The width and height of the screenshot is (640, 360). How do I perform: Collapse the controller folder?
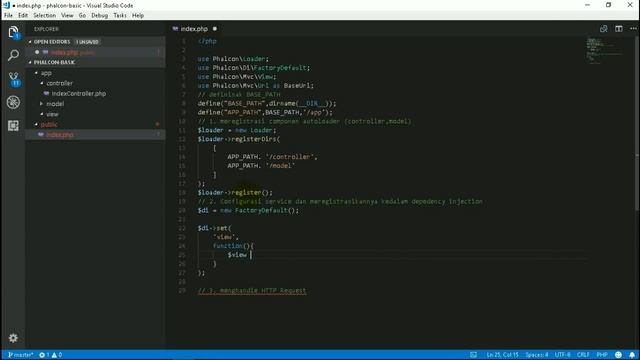(59, 83)
